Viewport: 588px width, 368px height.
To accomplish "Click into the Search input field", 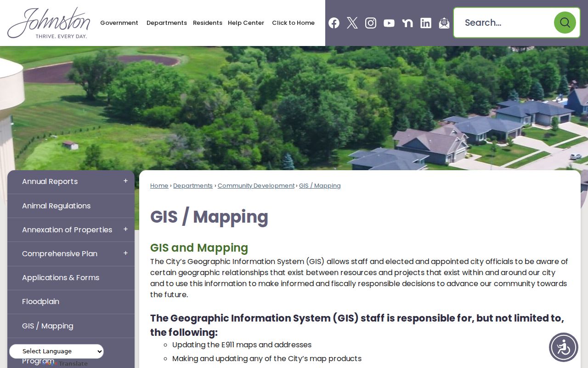I will [x=505, y=23].
